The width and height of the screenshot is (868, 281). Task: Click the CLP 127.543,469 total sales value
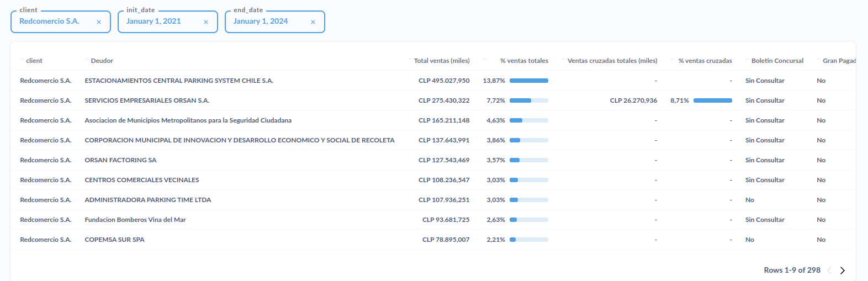[x=444, y=160]
